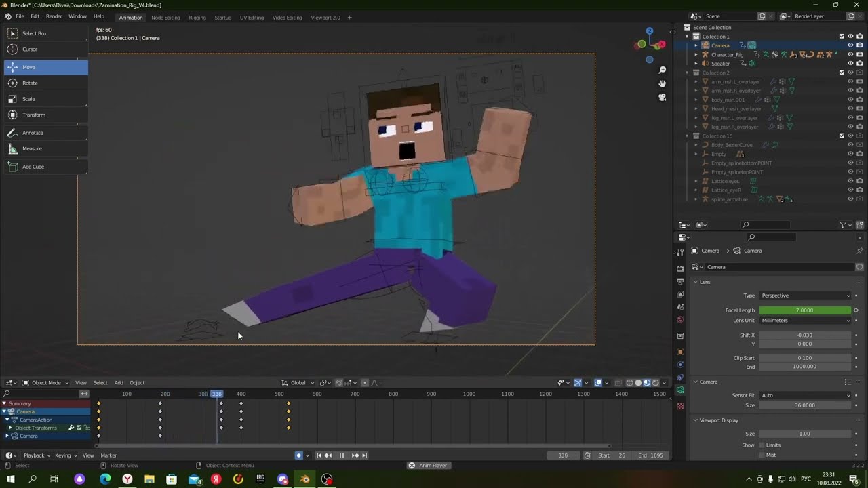Screen dimensions: 868x488
Task: Open Sensor Fit Auto dropdown
Action: 805,395
